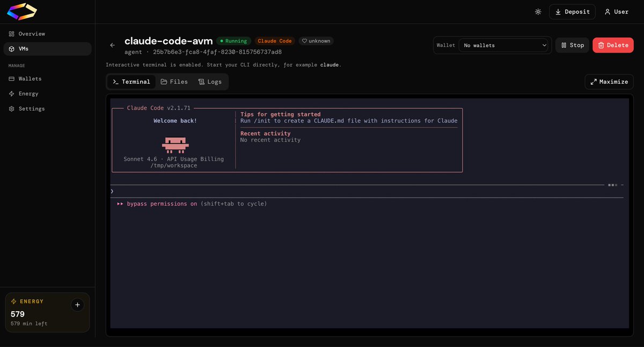Click the /tmp/workspace path text

point(174,166)
